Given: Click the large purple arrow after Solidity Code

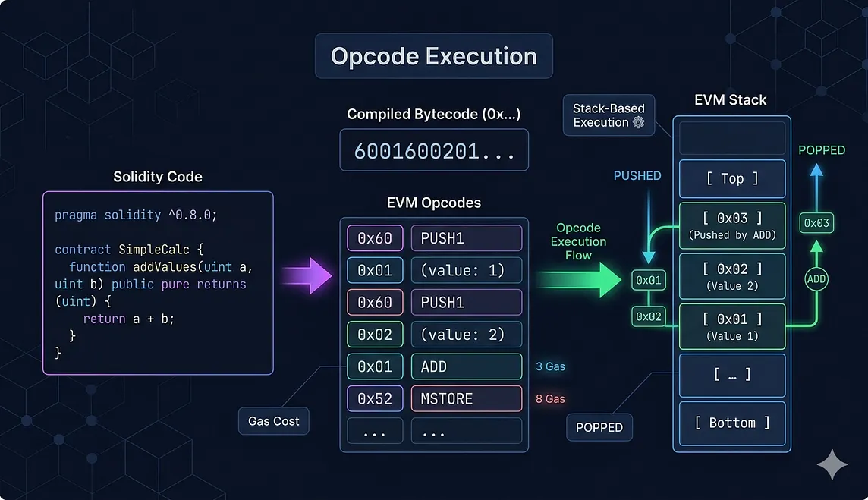Looking at the screenshot, I should [x=307, y=275].
